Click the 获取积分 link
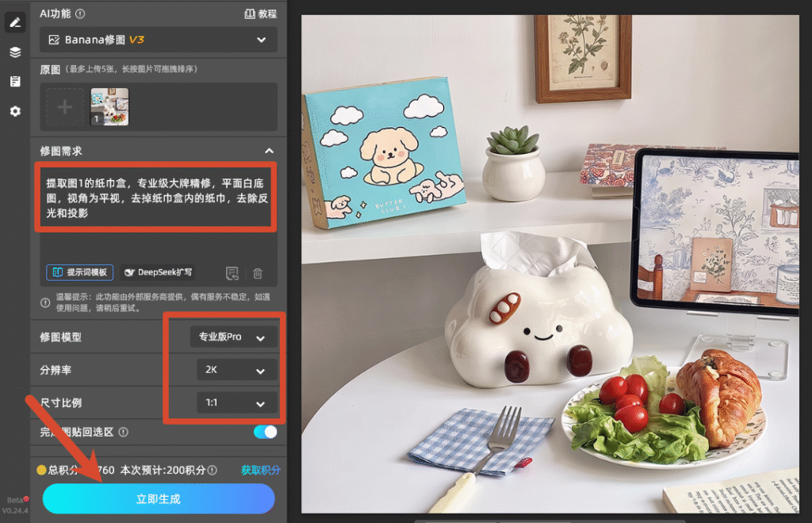812x523 pixels. [x=260, y=470]
